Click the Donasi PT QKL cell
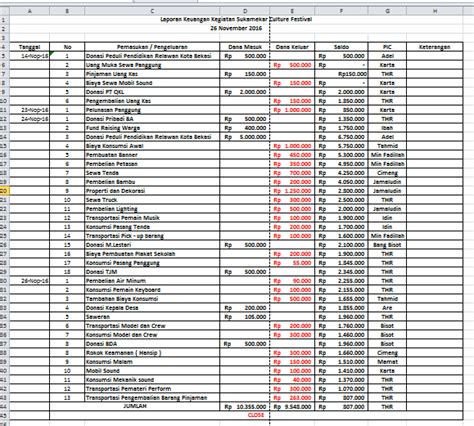 [x=152, y=92]
